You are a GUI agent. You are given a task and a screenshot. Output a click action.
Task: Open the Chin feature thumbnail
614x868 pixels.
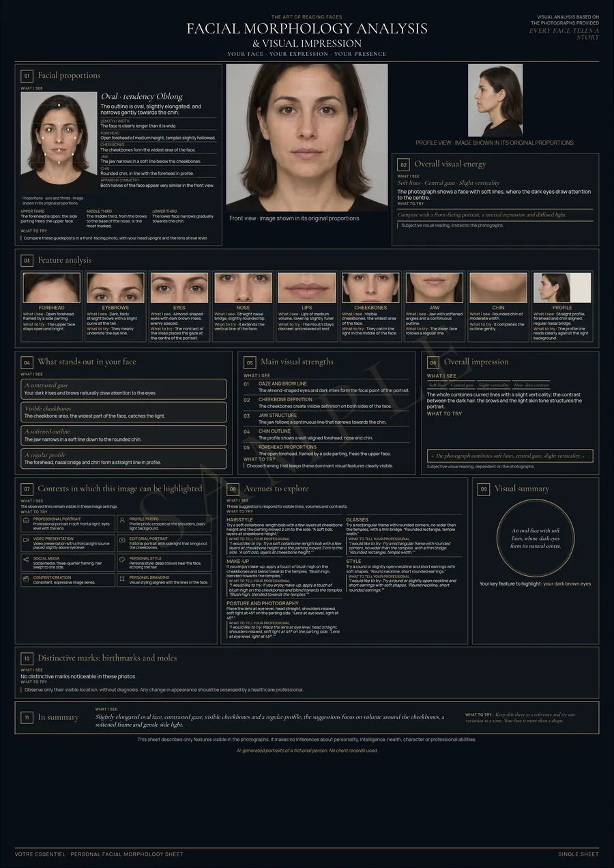click(x=498, y=287)
